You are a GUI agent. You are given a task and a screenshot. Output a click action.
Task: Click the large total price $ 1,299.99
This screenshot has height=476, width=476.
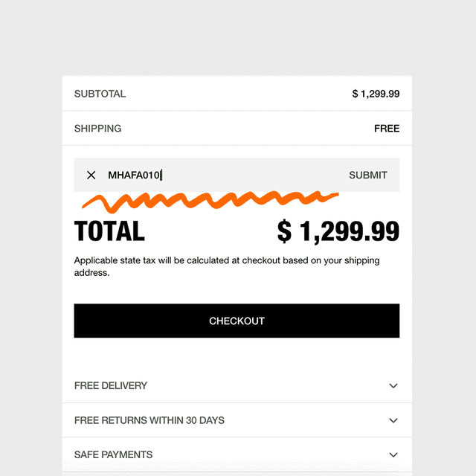click(338, 231)
